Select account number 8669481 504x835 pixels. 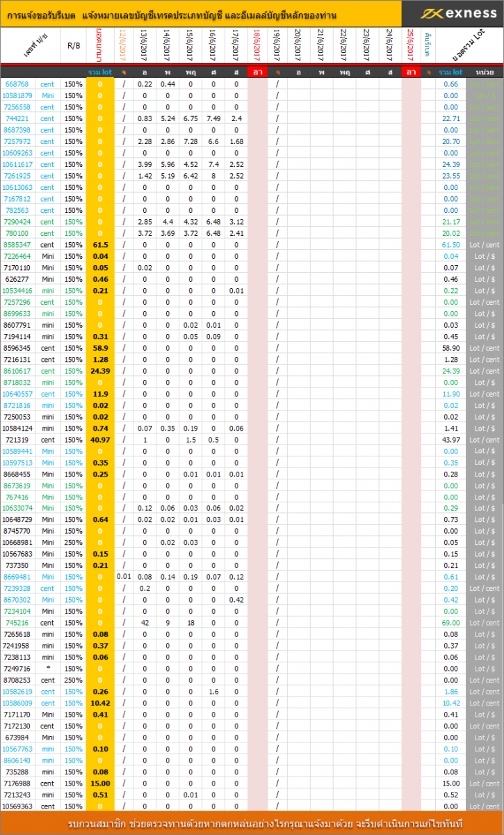pyautogui.click(x=17, y=577)
